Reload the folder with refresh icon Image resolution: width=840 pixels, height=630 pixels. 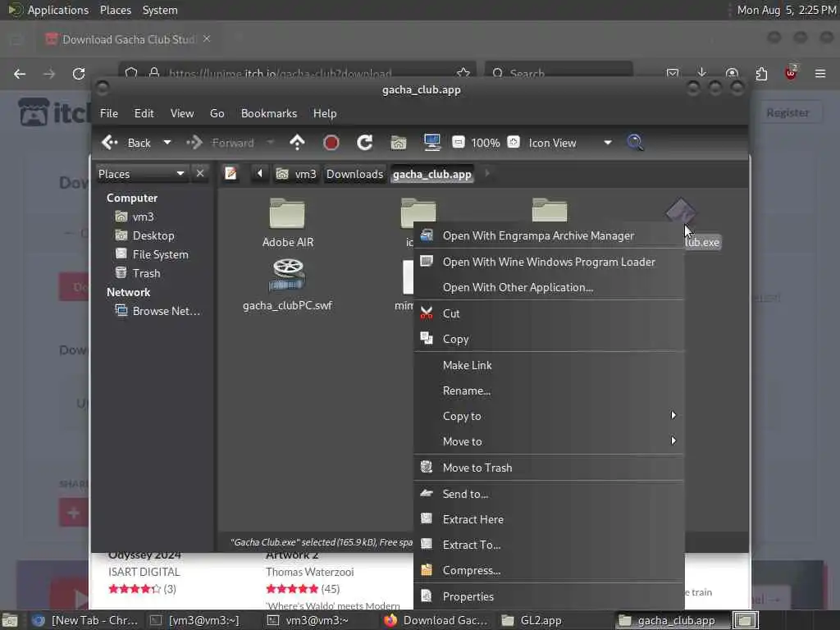(365, 143)
